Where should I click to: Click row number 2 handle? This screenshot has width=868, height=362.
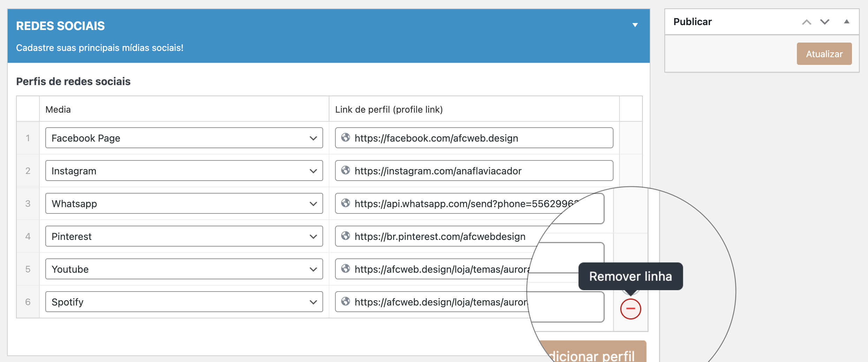[28, 171]
